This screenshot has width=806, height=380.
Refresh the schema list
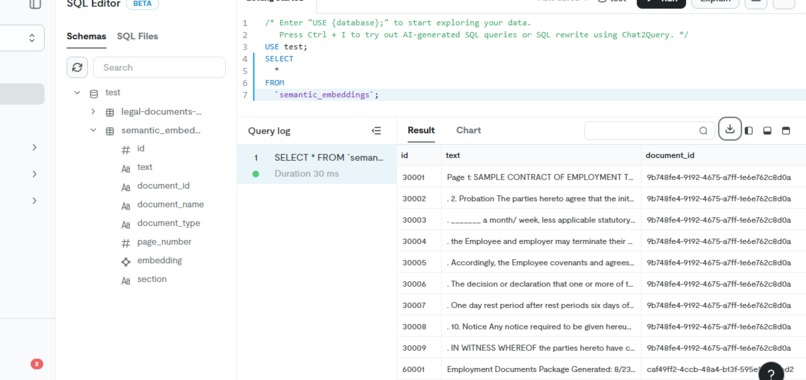[77, 67]
